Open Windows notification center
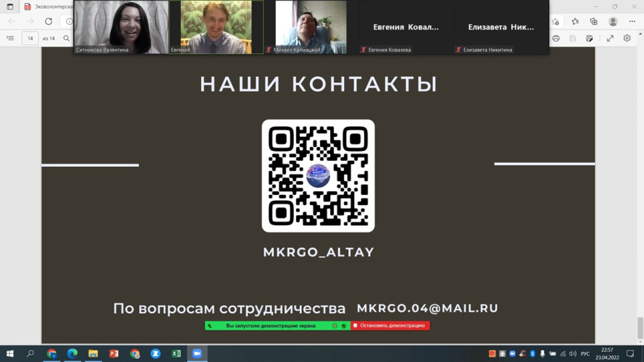 tap(631, 353)
